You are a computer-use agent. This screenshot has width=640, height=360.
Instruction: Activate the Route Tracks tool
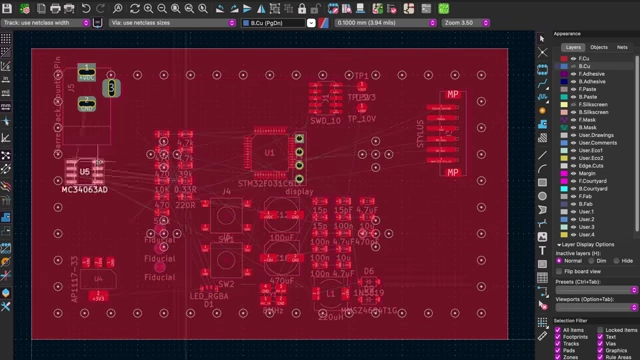click(542, 84)
